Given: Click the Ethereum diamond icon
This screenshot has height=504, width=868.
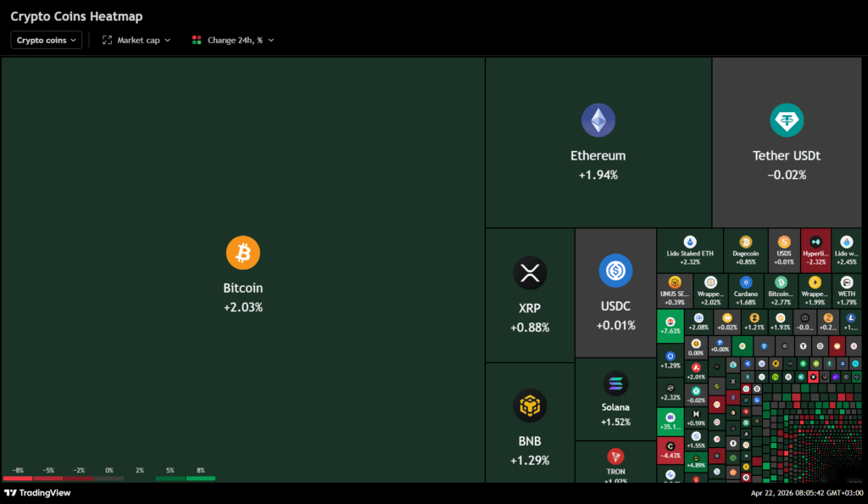Looking at the screenshot, I should pos(598,120).
